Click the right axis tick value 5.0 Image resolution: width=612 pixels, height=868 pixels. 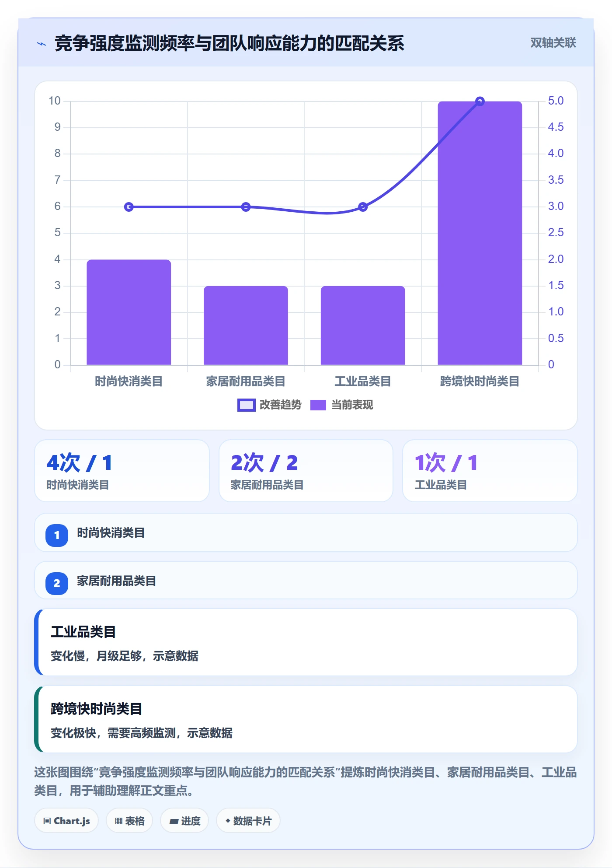click(556, 101)
